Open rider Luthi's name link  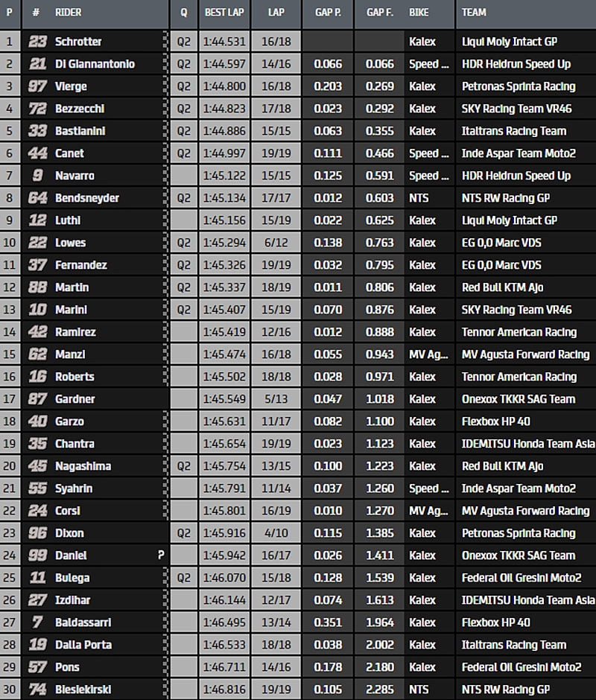(x=68, y=220)
